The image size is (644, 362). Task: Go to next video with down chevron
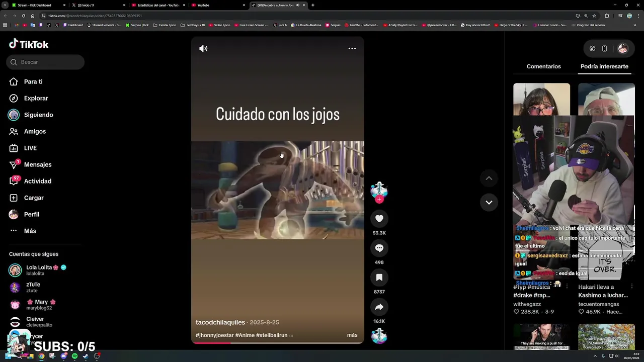click(489, 202)
